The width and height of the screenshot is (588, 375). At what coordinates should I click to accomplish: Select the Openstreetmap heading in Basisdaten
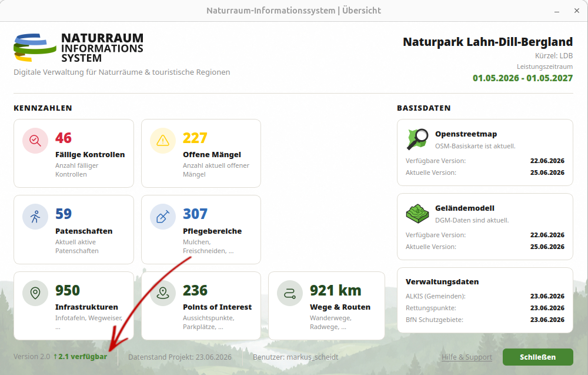click(466, 134)
